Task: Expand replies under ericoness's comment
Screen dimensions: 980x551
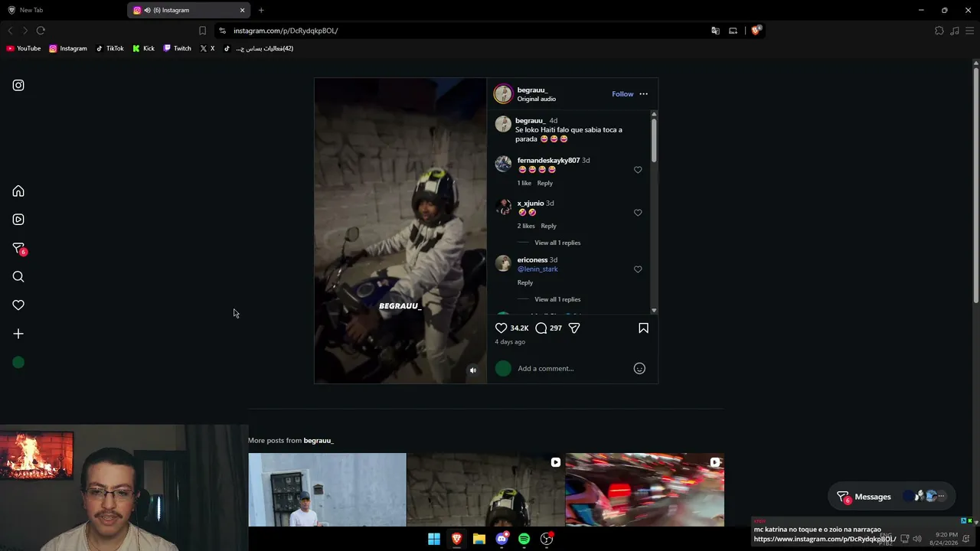Action: [557, 300]
